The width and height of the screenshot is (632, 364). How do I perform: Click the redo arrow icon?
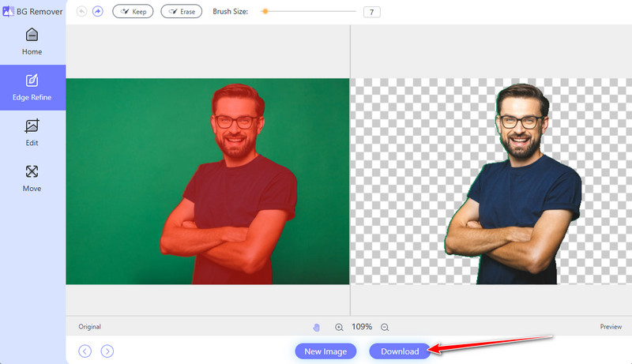pyautogui.click(x=98, y=12)
